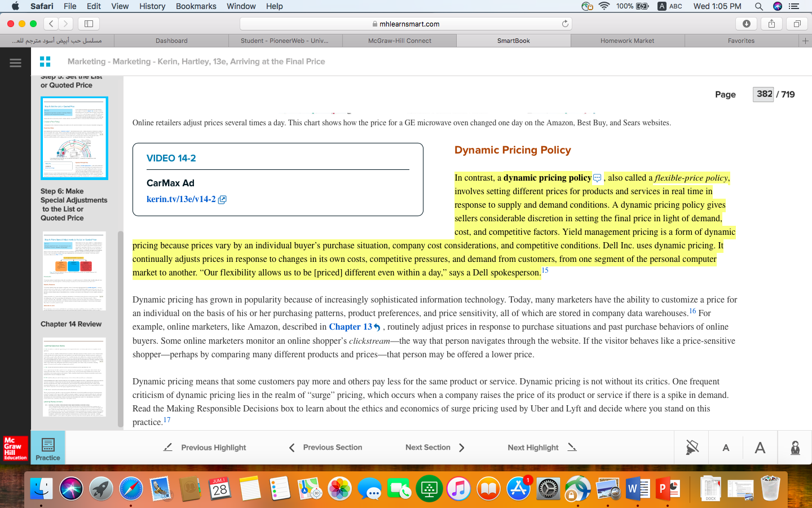
Task: Open the Edit menu
Action: point(94,6)
